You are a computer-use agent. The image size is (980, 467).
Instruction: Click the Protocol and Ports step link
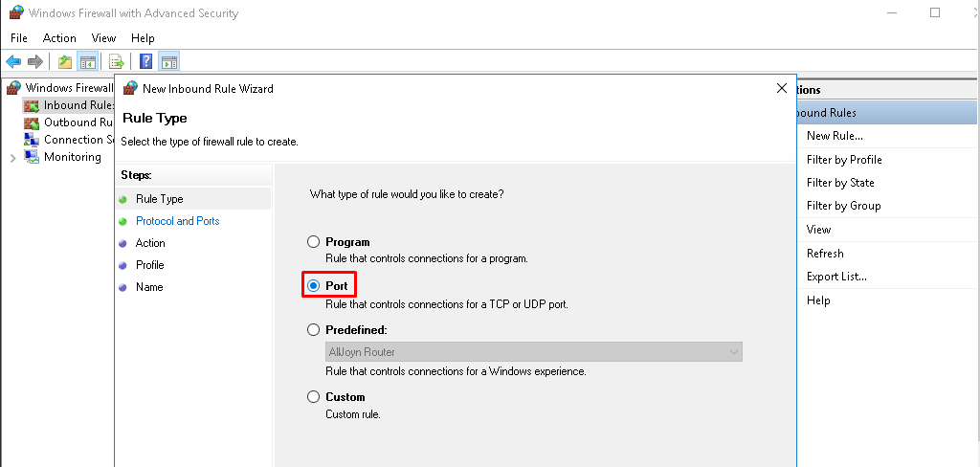click(177, 221)
